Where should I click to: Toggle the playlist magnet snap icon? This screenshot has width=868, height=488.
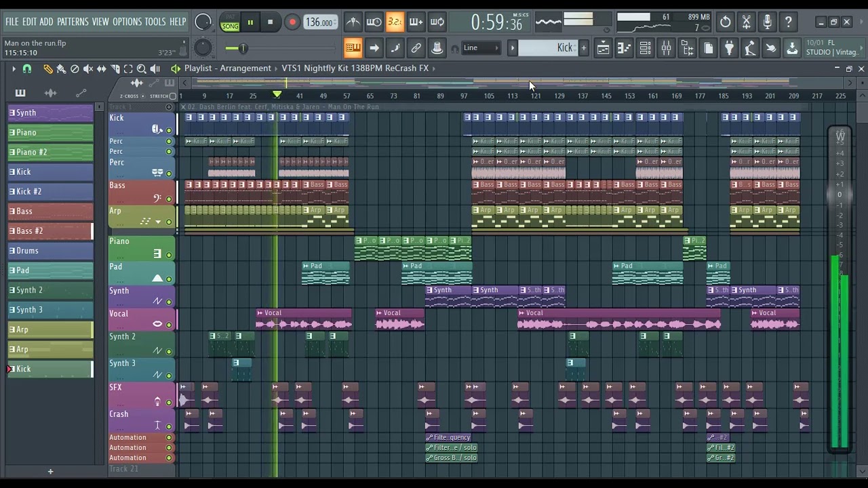[27, 68]
